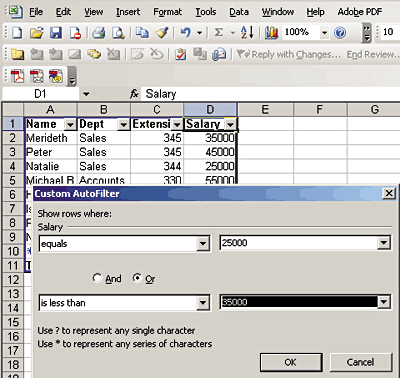Open the Help menu
This screenshot has width=400, height=378.
tap(315, 12)
